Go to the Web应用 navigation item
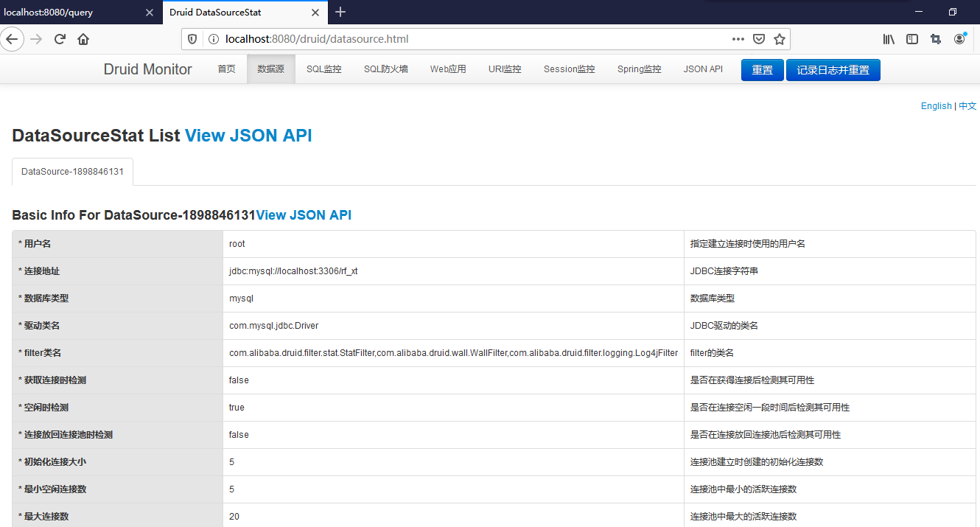Viewport: 980px width, 527px height. tap(448, 69)
